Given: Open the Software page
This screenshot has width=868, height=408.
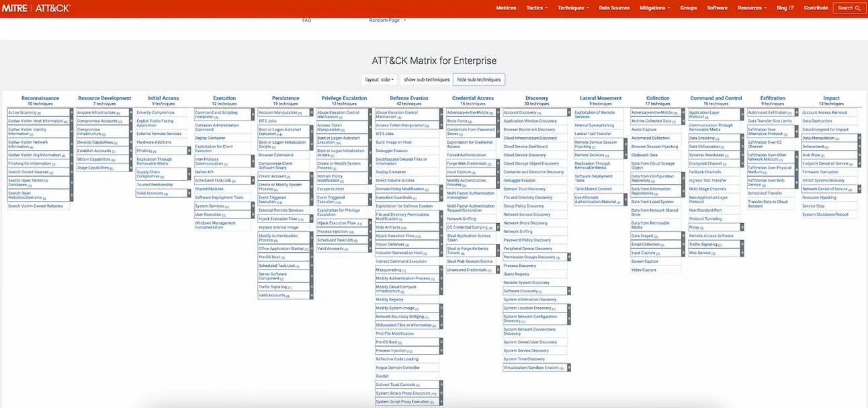Looking at the screenshot, I should (x=717, y=8).
